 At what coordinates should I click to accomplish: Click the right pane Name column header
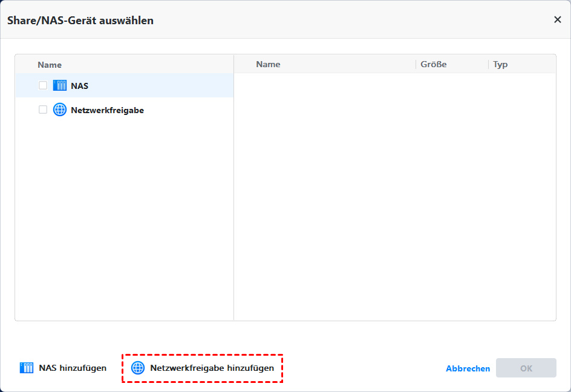coord(268,64)
